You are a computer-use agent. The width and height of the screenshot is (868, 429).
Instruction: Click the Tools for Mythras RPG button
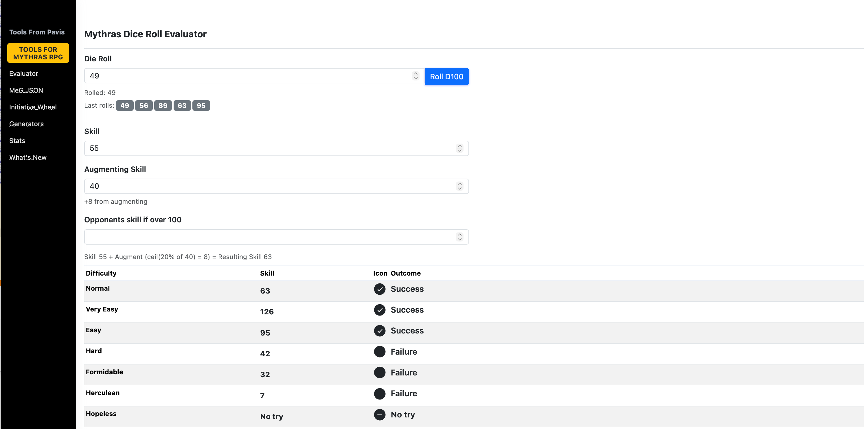pos(38,53)
